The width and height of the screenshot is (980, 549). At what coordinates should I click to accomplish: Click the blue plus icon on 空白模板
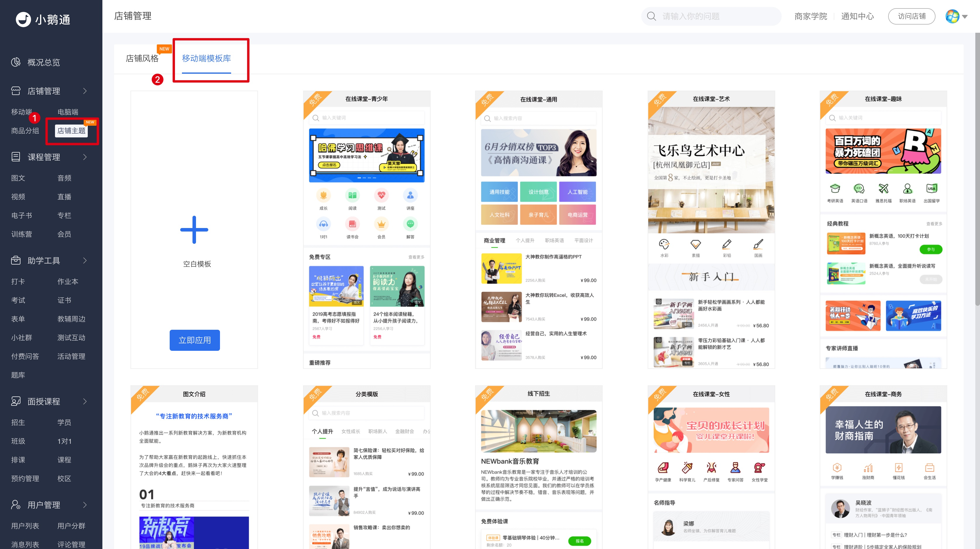pos(194,230)
